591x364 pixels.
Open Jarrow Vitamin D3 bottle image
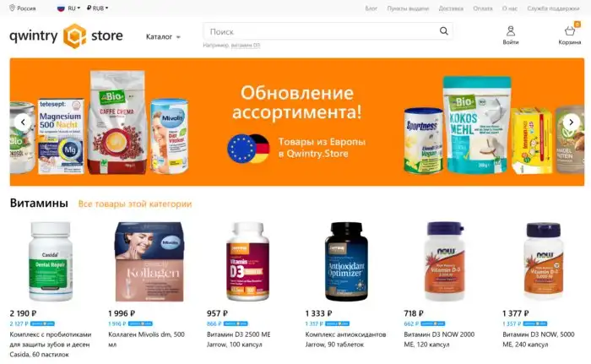(x=247, y=262)
